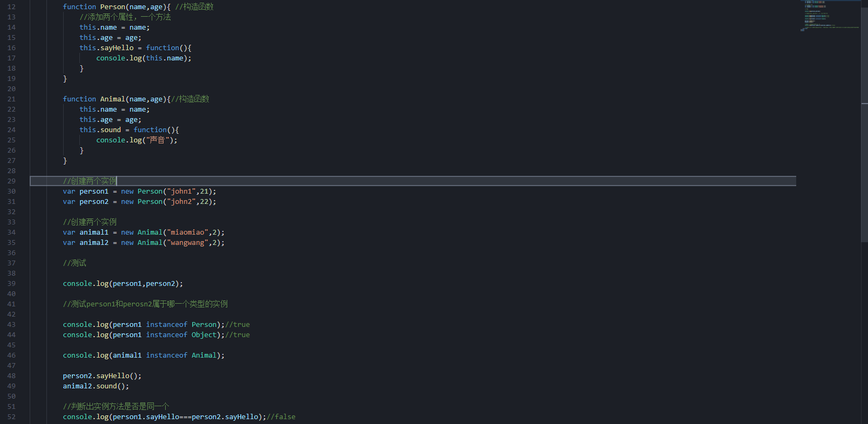The image size is (868, 424).
Task: Click the "john1" string literal
Action: click(x=181, y=192)
